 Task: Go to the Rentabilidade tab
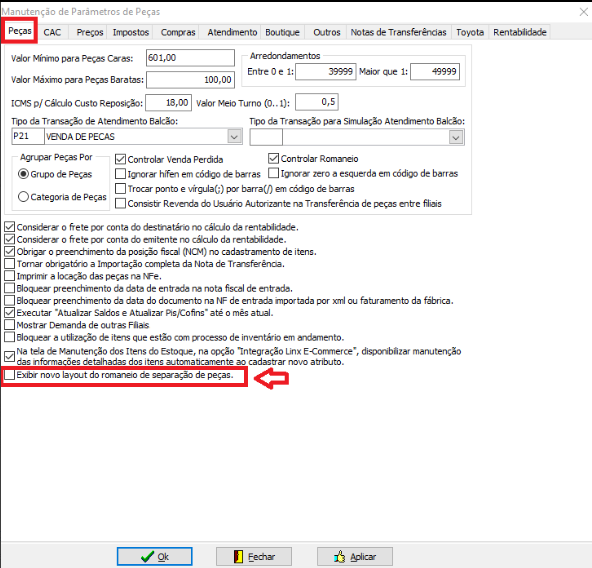pyautogui.click(x=520, y=32)
